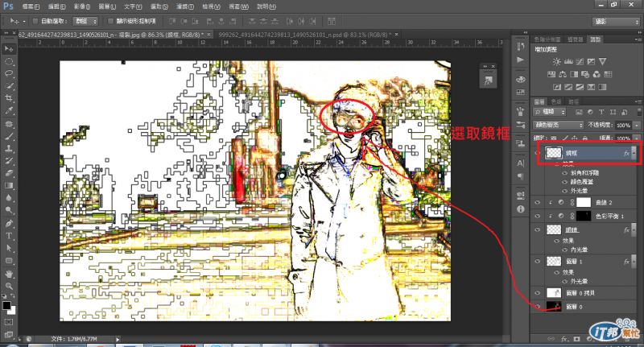
Task: Click Add layer mask at the layers panel bottom
Action: coord(576,339)
